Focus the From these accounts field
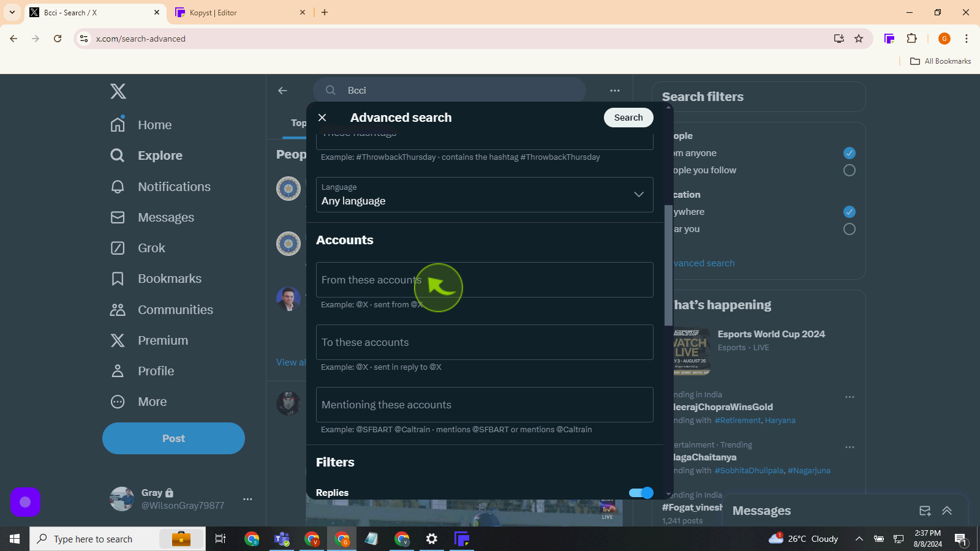This screenshot has width=980, height=551. (484, 280)
